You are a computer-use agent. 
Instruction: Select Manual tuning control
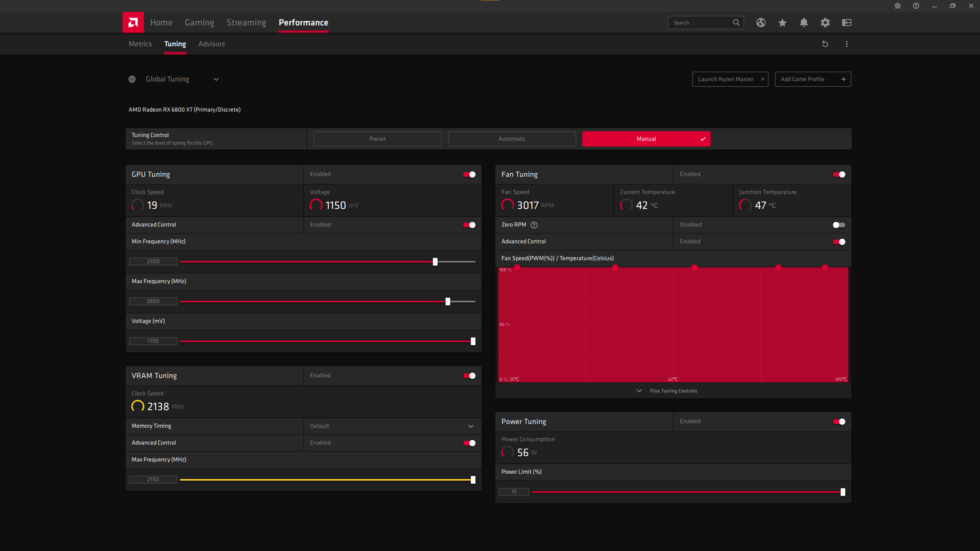pos(646,139)
